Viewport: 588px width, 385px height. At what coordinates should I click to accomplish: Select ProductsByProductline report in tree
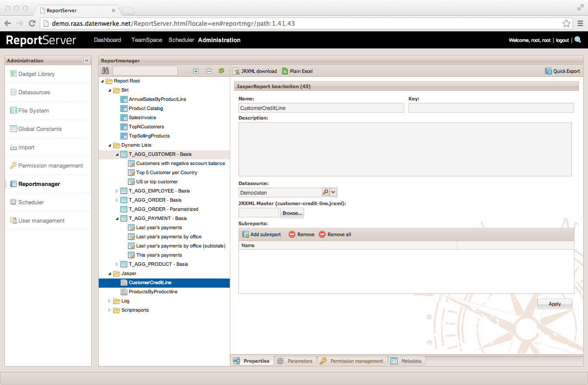(153, 292)
